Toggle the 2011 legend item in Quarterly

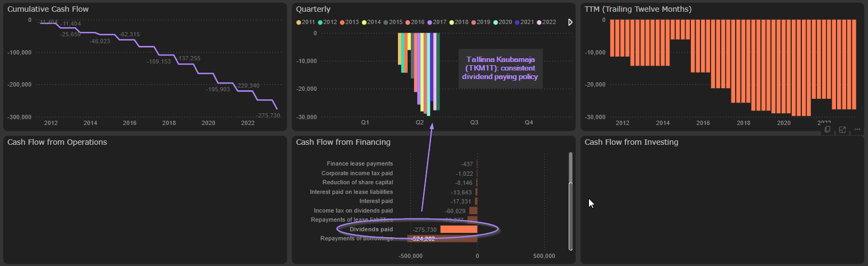306,22
